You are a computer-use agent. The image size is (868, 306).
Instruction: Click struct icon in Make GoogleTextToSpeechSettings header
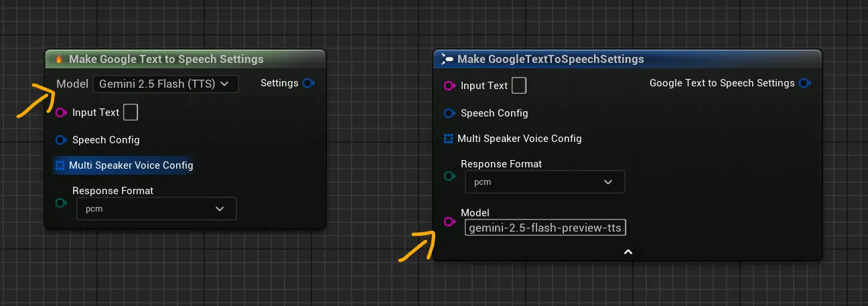(447, 59)
